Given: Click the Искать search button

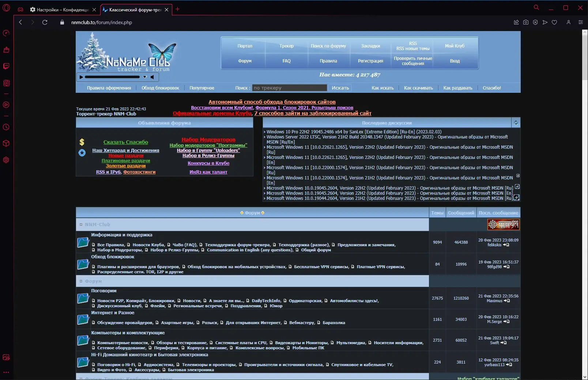Looking at the screenshot, I should 340,88.
